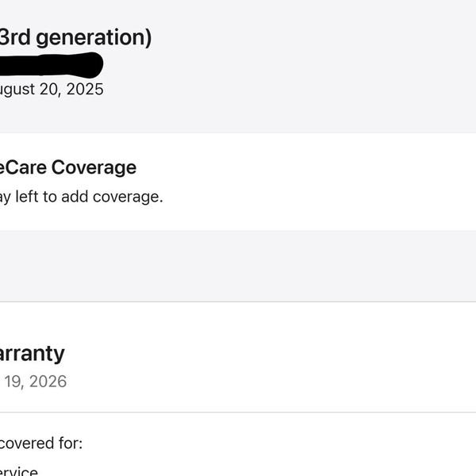Screen dimensions: 476x476
Task: Click the year "2025" in the purchase date
Action: click(84, 89)
